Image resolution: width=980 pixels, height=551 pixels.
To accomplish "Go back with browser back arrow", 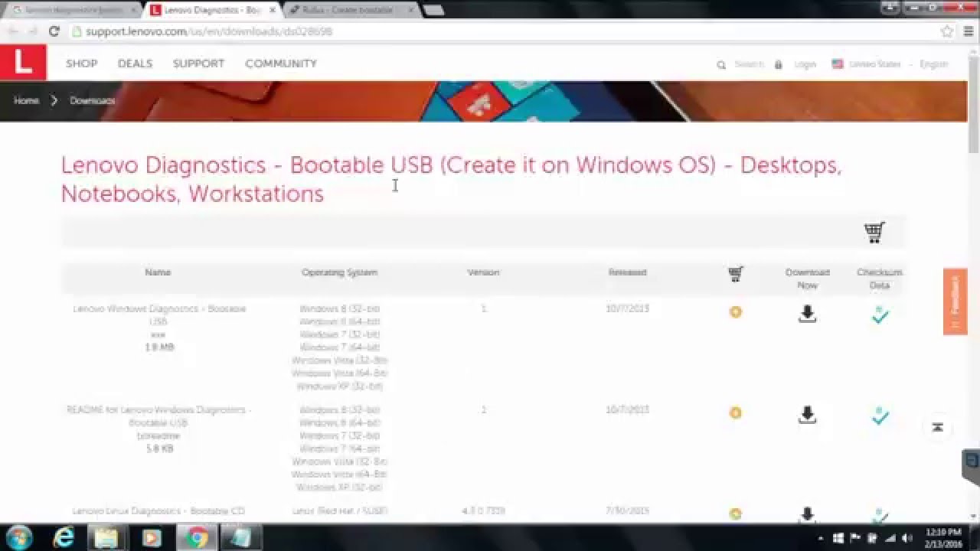I will click(12, 31).
